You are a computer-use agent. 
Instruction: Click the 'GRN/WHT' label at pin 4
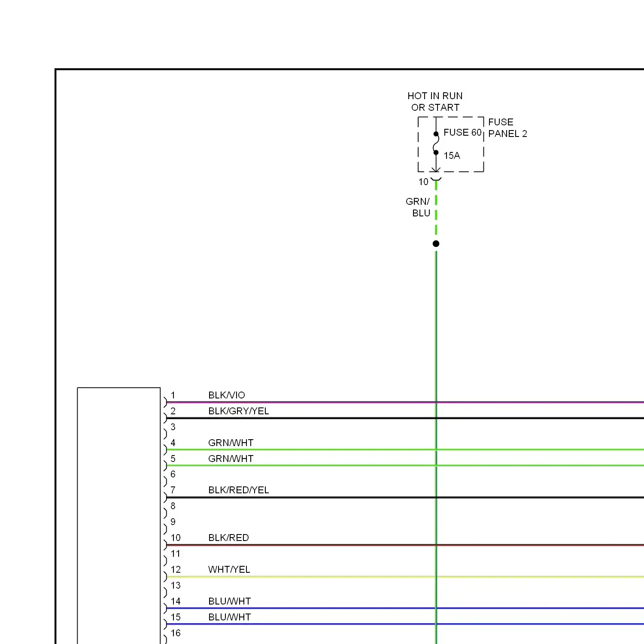coord(231,443)
